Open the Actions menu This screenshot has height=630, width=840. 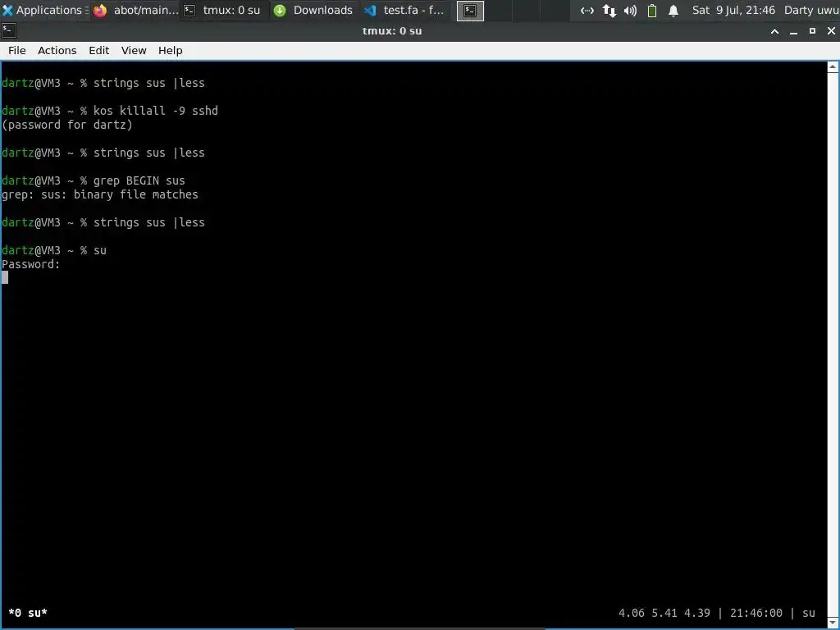coord(57,50)
